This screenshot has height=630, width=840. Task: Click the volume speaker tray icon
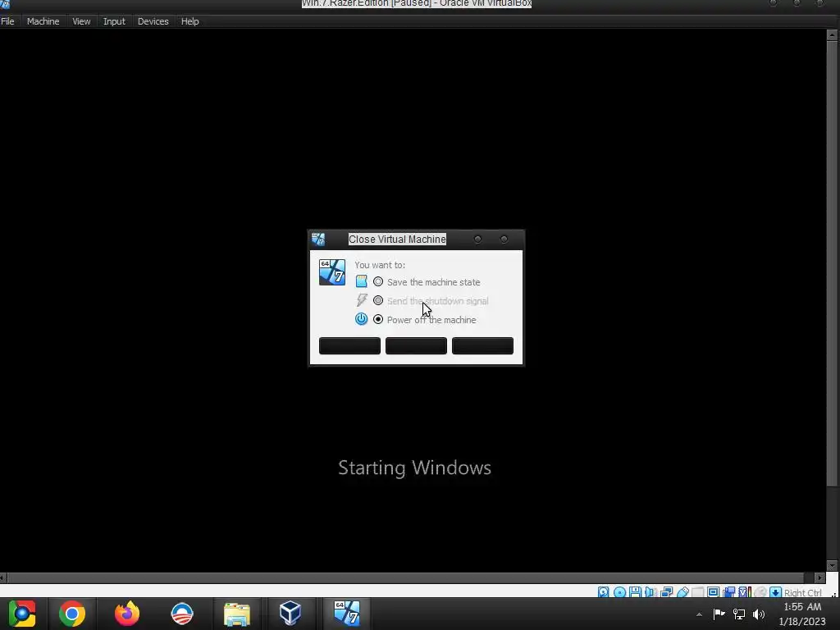[x=759, y=614]
